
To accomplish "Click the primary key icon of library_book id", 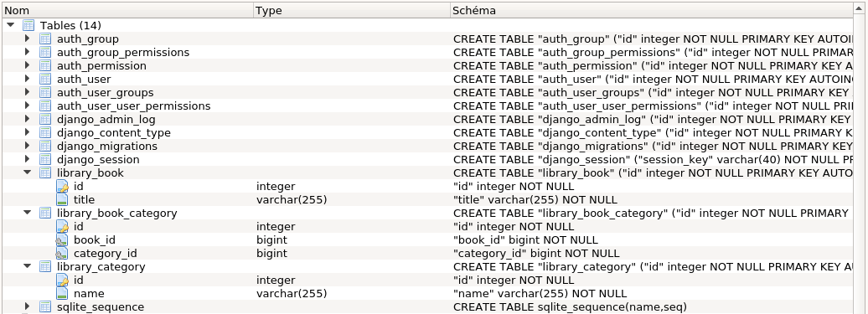I will [x=62, y=186].
